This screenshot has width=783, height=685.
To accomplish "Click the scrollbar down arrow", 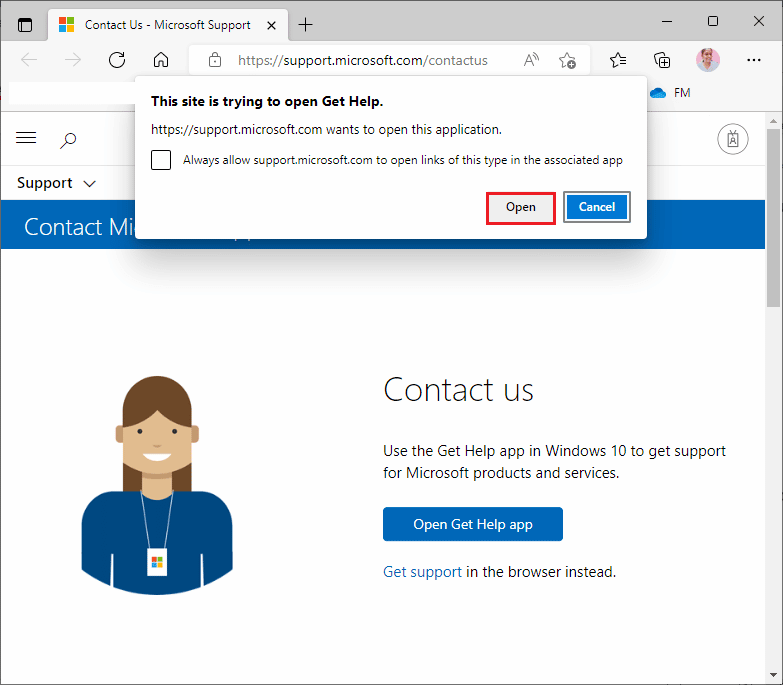I will [774, 676].
